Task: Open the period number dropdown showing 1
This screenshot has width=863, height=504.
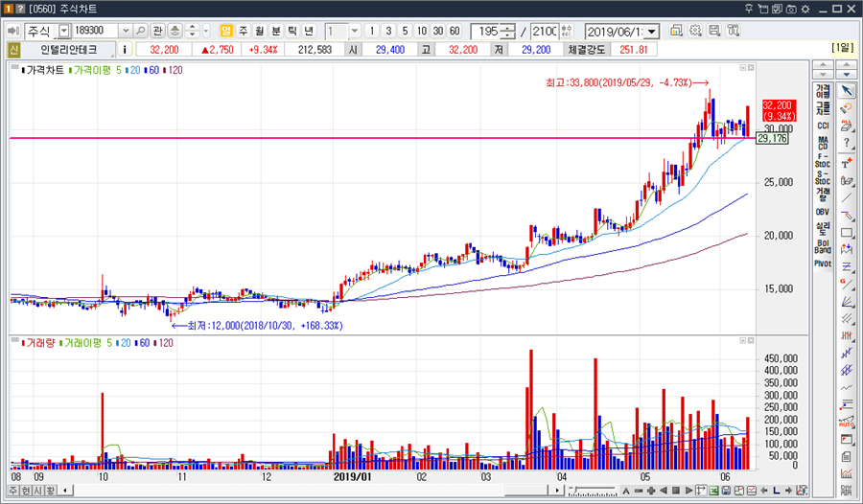Action: (x=355, y=31)
